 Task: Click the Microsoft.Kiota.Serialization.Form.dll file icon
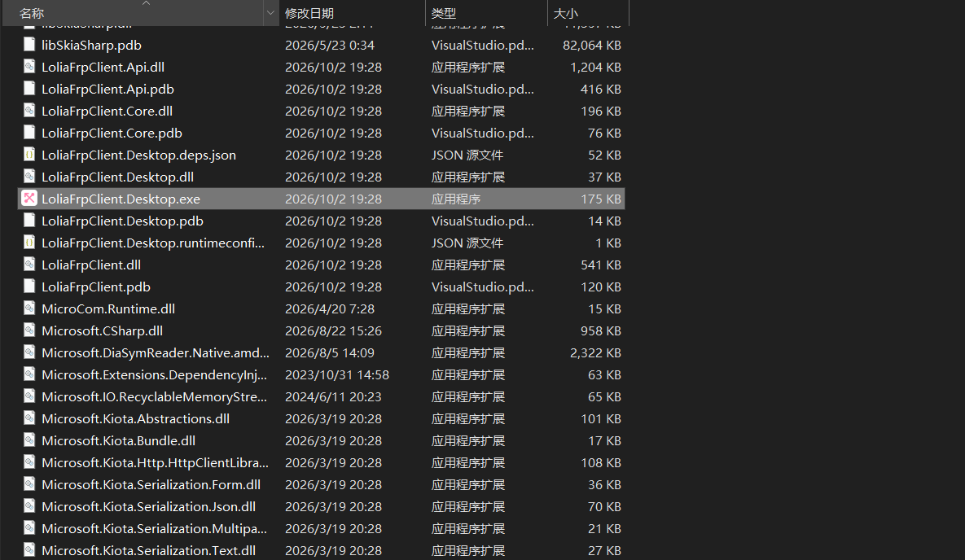pos(29,484)
